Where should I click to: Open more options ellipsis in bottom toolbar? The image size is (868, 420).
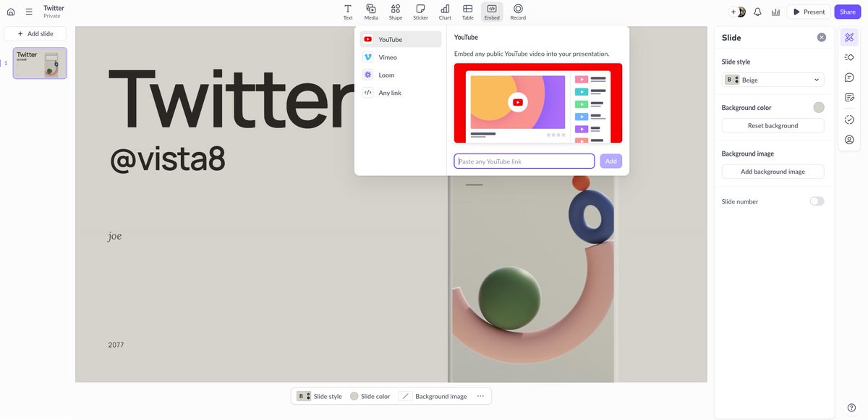coord(480,396)
